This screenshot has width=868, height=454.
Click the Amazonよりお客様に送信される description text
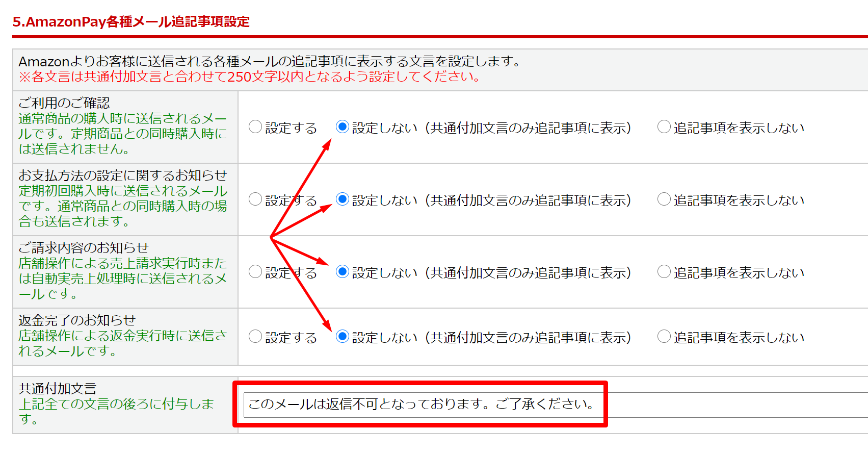(x=270, y=62)
